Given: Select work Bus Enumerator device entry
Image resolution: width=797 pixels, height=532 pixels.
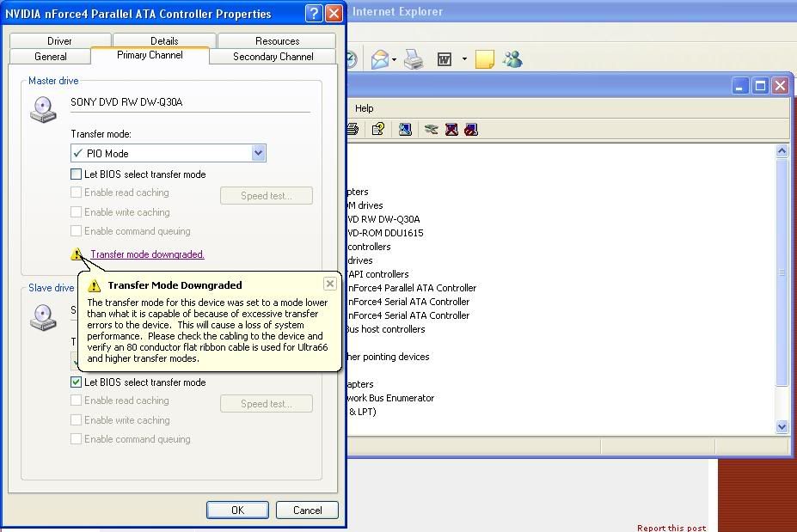Looking at the screenshot, I should point(391,398).
